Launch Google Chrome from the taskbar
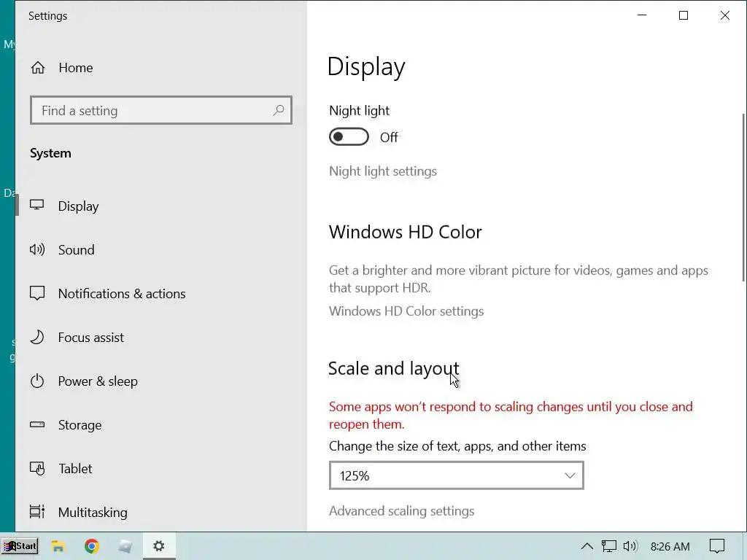 click(x=91, y=546)
